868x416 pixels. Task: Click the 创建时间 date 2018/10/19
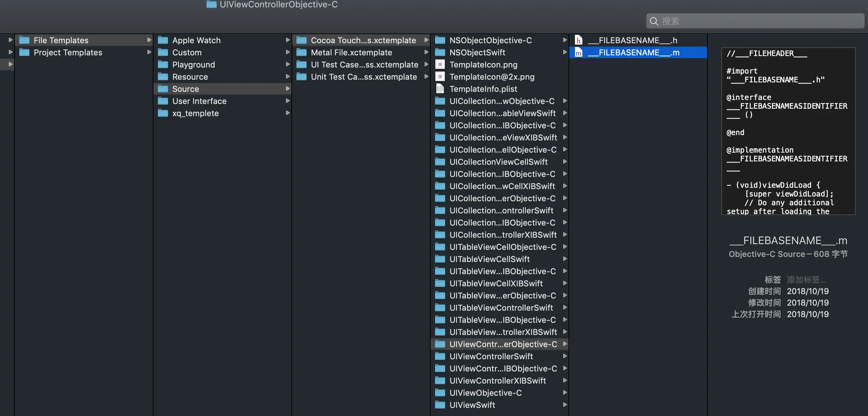(808, 291)
